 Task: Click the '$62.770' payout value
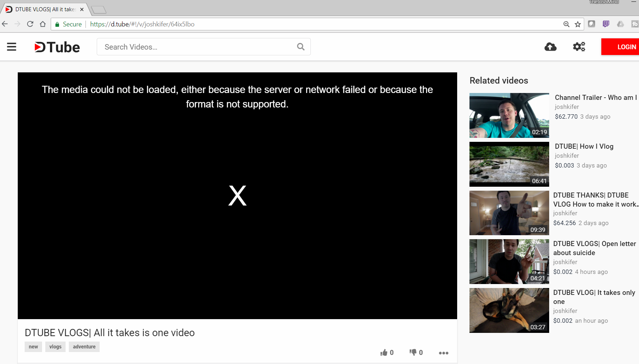point(566,117)
